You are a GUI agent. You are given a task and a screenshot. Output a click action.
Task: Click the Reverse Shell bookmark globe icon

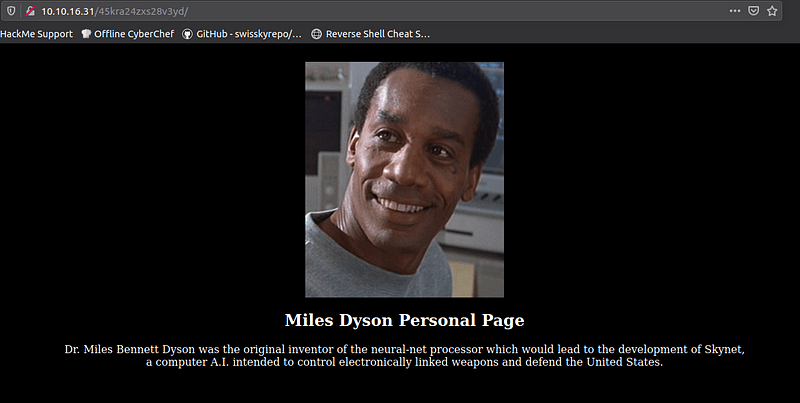coord(317,33)
